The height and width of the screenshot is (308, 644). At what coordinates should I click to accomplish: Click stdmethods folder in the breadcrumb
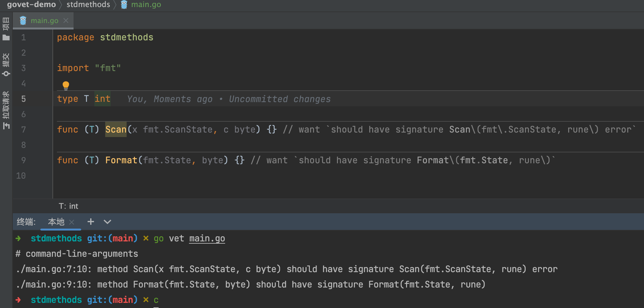[x=88, y=4]
